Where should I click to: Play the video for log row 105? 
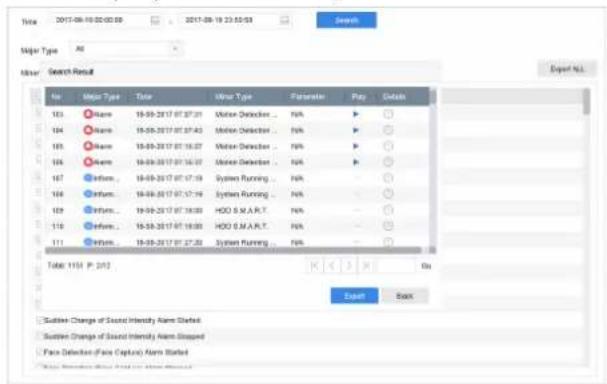[x=356, y=146]
